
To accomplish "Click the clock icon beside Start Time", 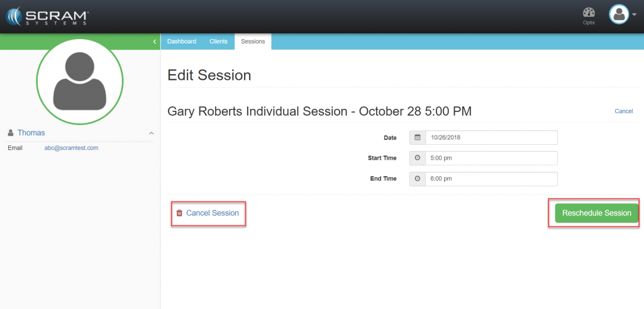I will pos(417,158).
